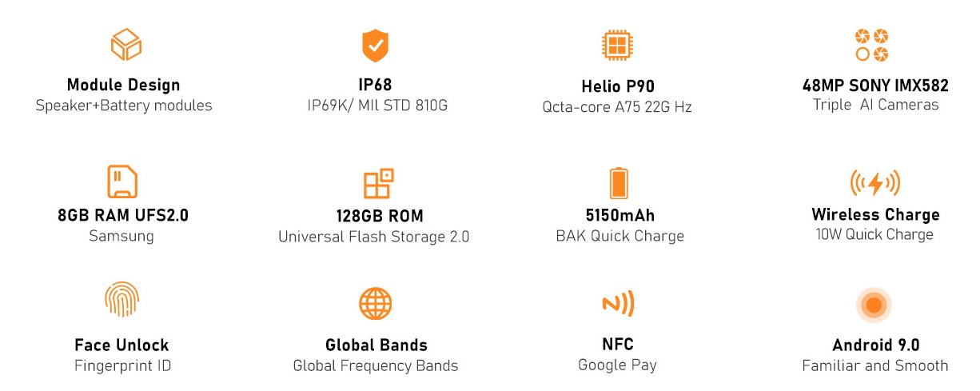The width and height of the screenshot is (980, 391).
Task: Select the Face Unlock fingerprint icon
Action: click(122, 299)
